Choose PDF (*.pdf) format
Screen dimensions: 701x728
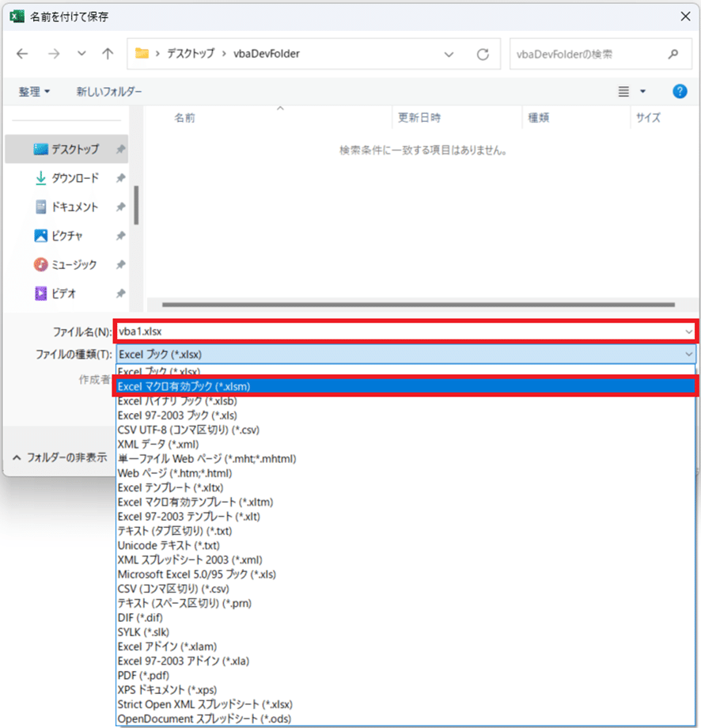[406, 675]
